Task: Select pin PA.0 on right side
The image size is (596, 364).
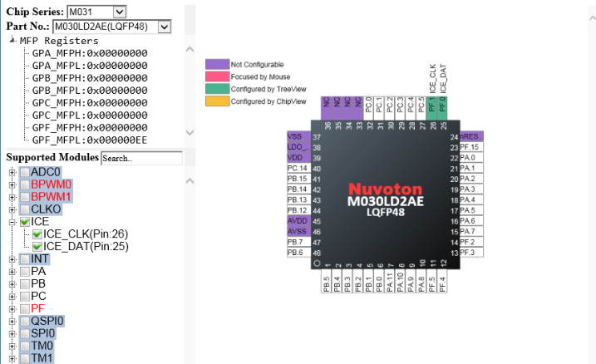Action: [471, 157]
